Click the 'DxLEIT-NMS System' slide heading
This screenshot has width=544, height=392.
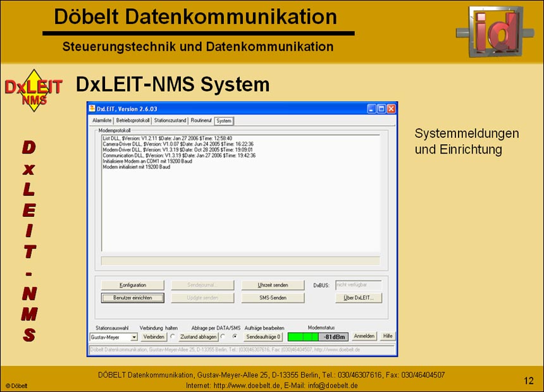click(x=173, y=84)
